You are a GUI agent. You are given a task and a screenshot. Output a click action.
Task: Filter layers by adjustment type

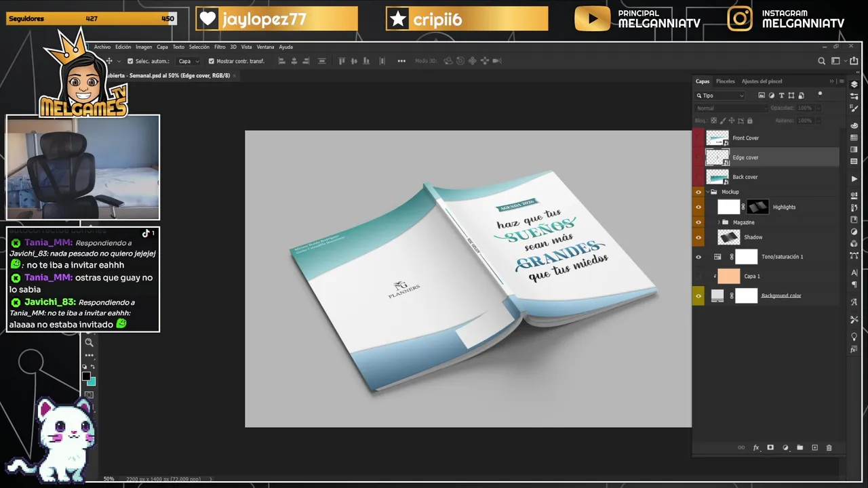point(772,96)
